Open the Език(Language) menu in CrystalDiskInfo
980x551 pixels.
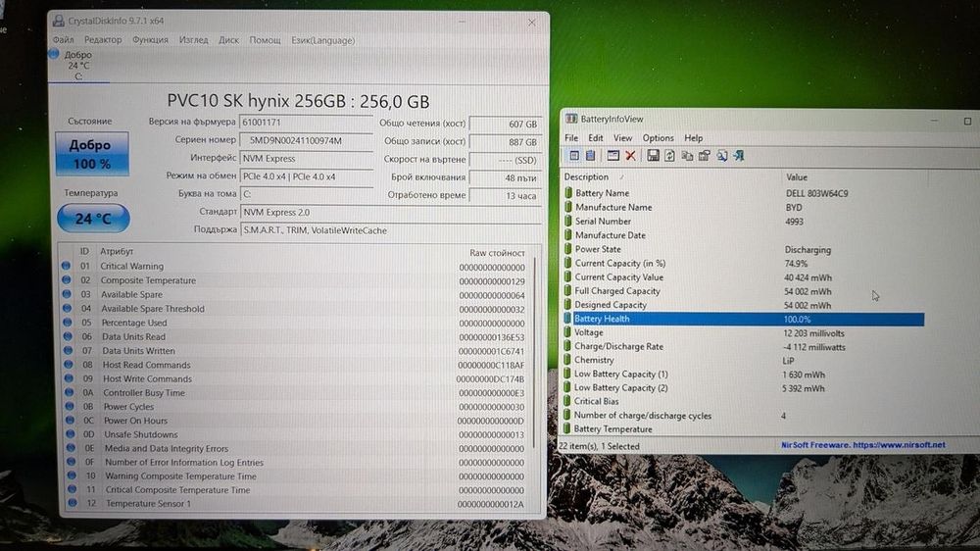323,40
